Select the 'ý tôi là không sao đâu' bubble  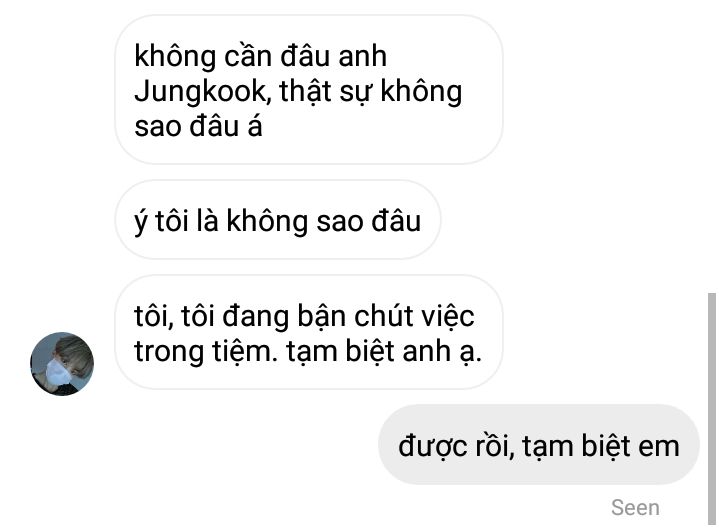click(277, 220)
